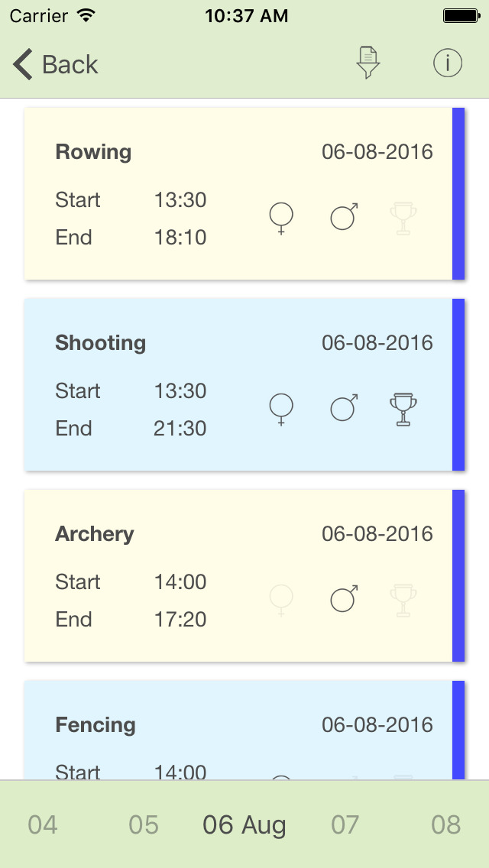The height and width of the screenshot is (868, 489).
Task: Select day 07 in date strip
Action: [345, 825]
